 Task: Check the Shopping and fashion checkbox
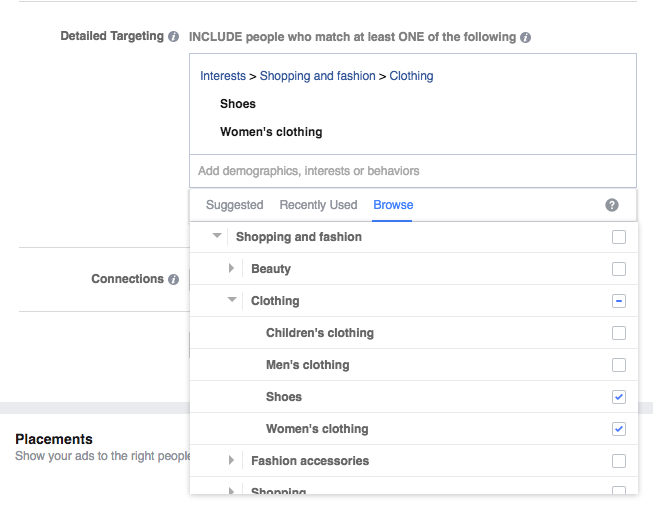(619, 237)
